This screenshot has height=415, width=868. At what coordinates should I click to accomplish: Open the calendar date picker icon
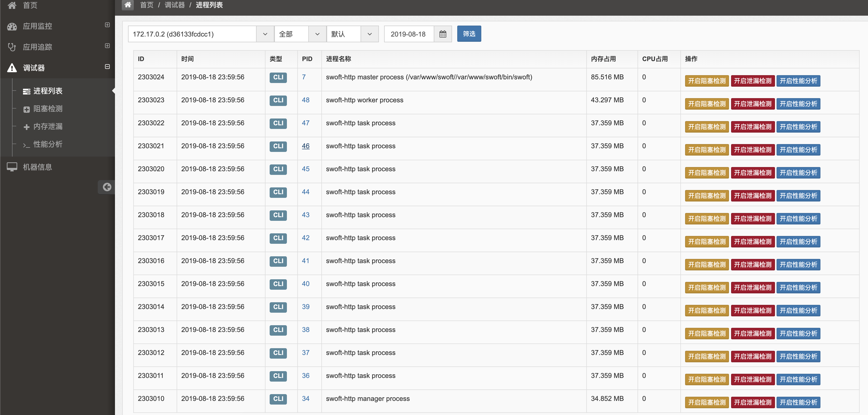tap(443, 34)
